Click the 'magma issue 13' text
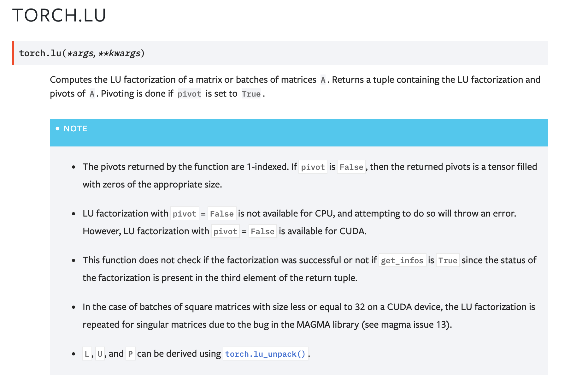This screenshot has height=387, width=588. (414, 324)
